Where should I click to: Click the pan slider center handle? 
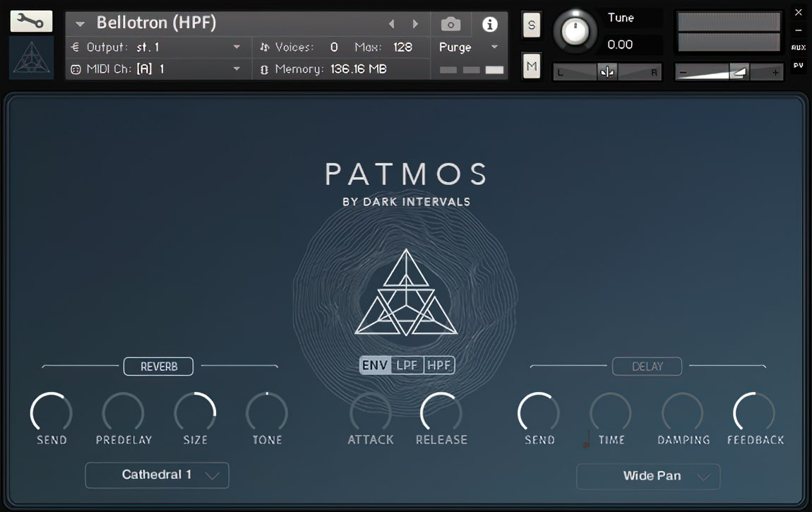coord(607,72)
